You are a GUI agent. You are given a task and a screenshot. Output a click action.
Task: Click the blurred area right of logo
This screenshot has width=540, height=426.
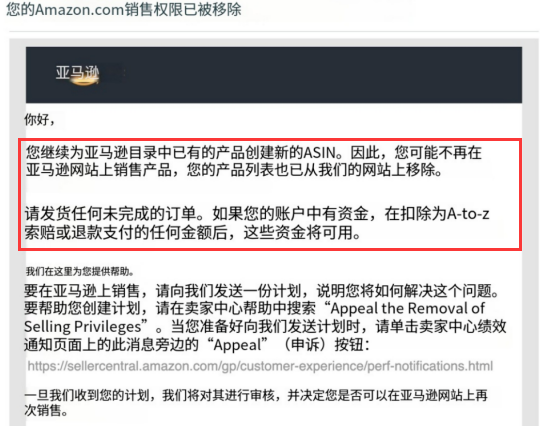(x=113, y=73)
